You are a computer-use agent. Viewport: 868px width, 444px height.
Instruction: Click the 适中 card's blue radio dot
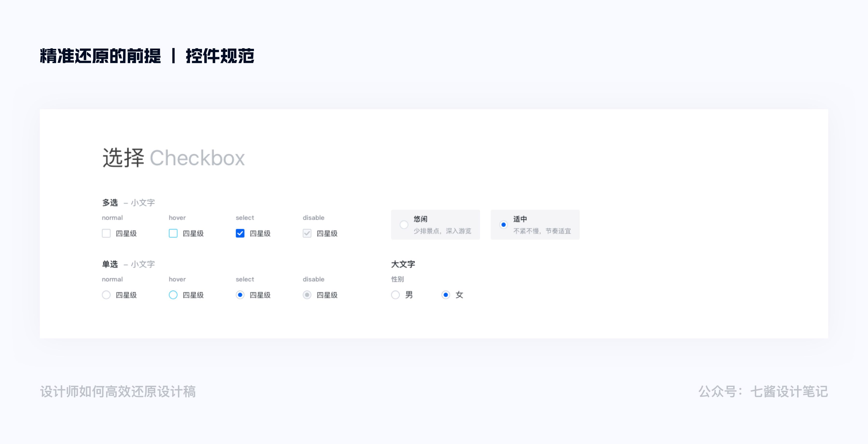tap(503, 225)
